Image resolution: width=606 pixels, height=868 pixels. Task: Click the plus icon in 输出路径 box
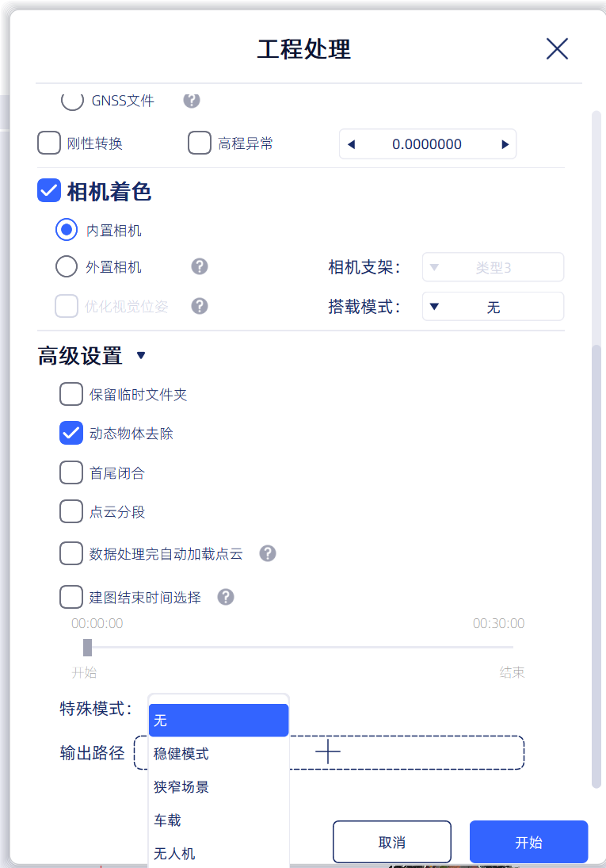tap(328, 751)
